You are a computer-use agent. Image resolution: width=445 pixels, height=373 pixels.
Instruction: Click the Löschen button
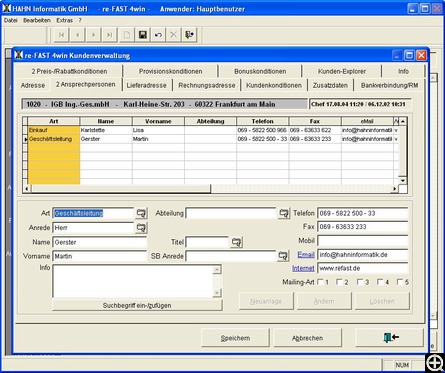click(x=382, y=301)
